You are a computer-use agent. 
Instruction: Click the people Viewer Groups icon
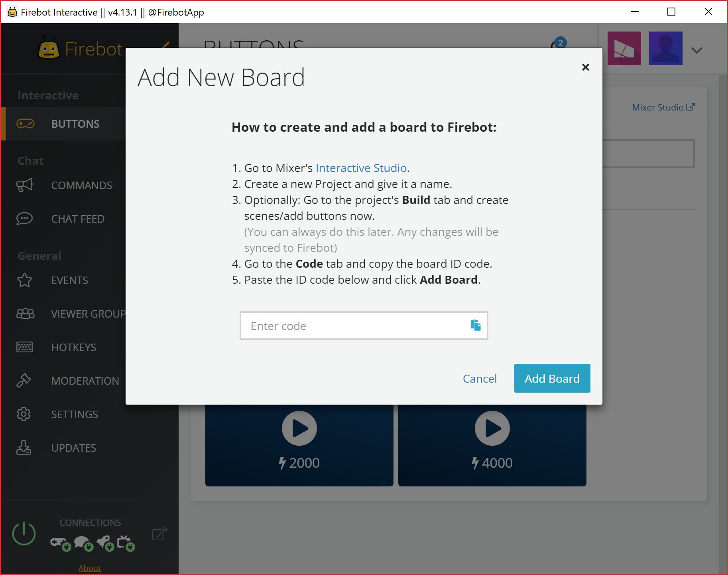coord(25,314)
